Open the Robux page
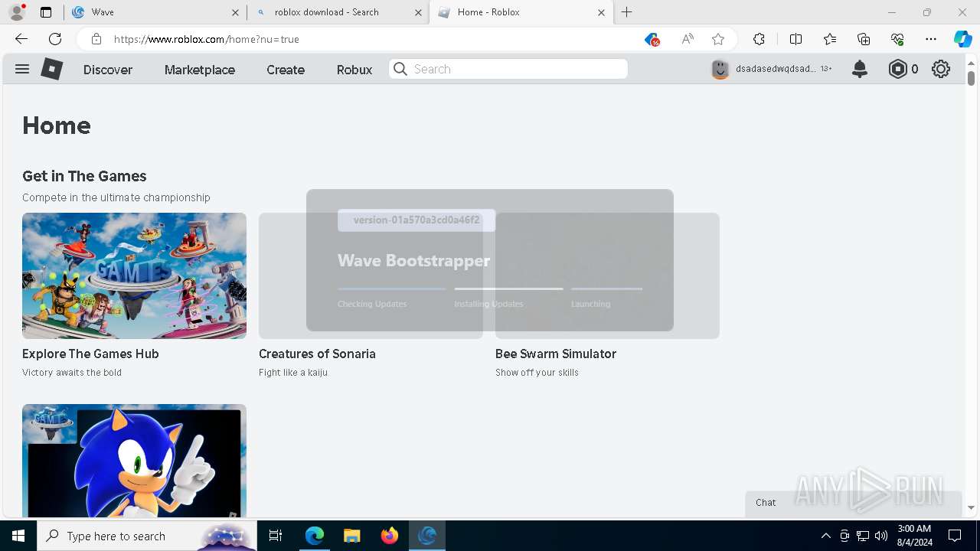This screenshot has width=980, height=551. tap(354, 69)
